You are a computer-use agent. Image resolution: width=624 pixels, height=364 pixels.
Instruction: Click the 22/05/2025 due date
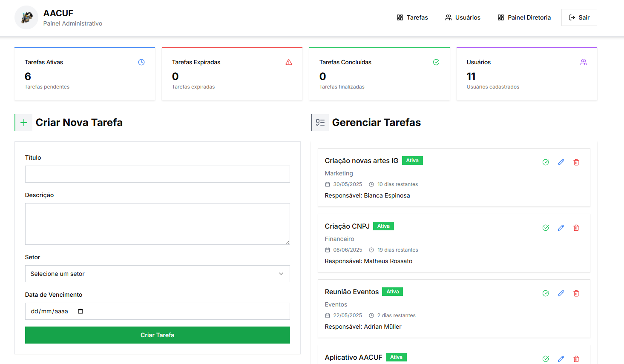[x=348, y=315]
